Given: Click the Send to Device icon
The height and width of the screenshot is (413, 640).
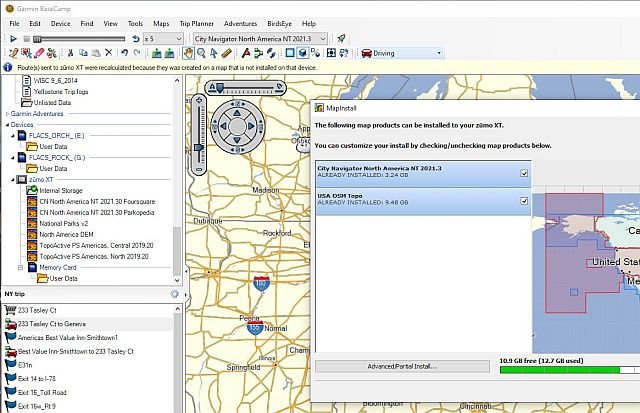Looking at the screenshot, I should click(156, 53).
